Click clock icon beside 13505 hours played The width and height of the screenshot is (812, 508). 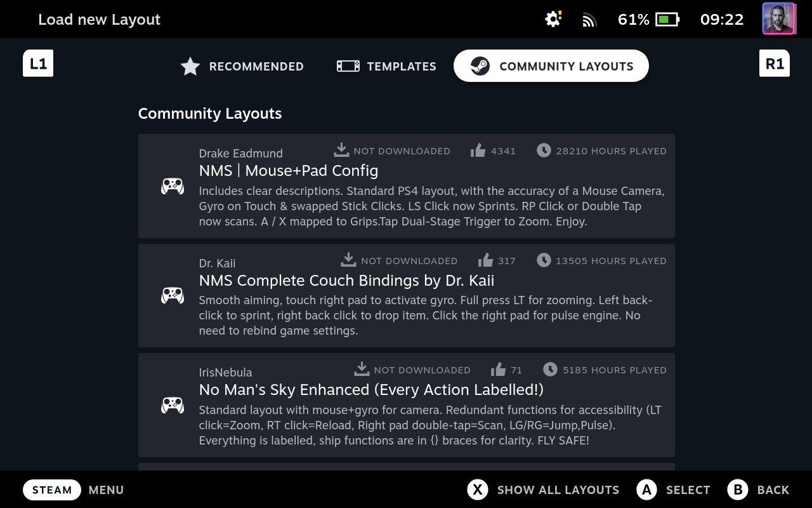pos(544,260)
